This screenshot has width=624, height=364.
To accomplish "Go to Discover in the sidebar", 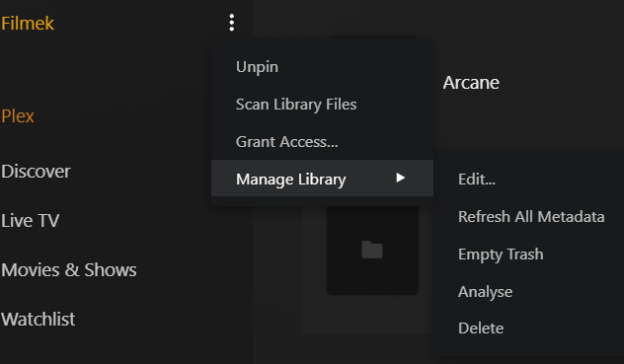I will click(x=36, y=172).
